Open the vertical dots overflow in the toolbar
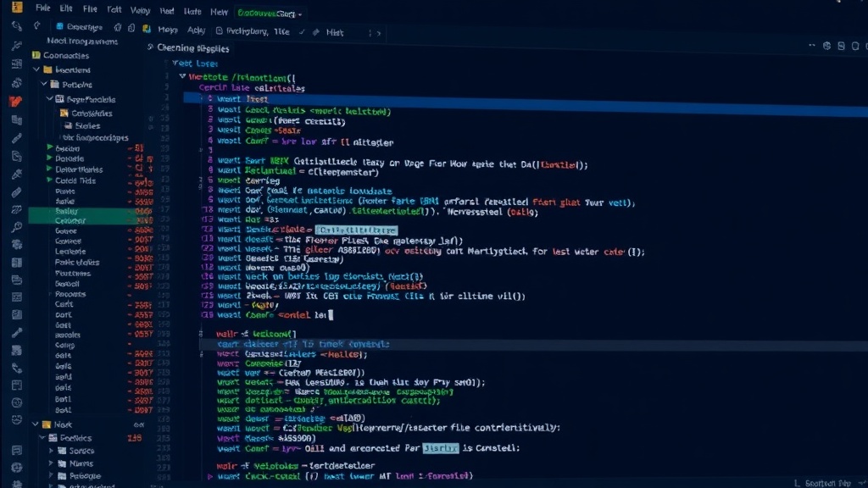Viewport: 868px width, 488px height. (x=370, y=33)
